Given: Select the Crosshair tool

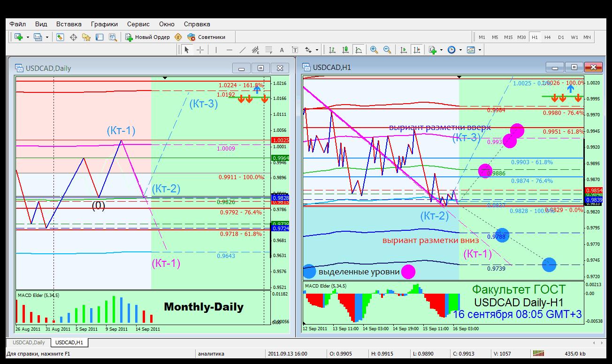Looking at the screenshot, I should point(200,50).
